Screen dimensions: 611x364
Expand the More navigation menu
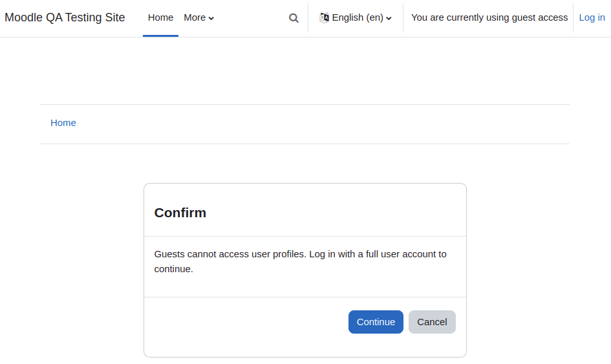198,18
